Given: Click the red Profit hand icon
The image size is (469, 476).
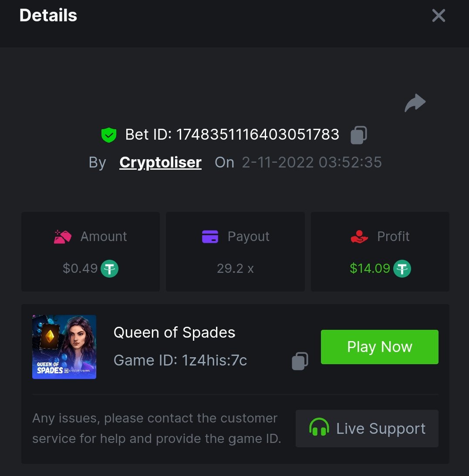Looking at the screenshot, I should (x=359, y=237).
